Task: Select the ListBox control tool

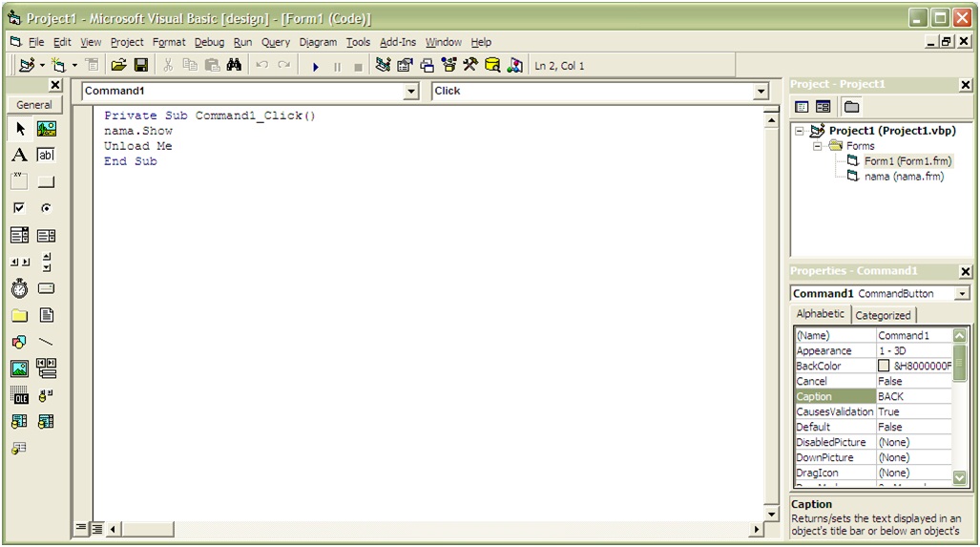Action: pyautogui.click(x=46, y=235)
